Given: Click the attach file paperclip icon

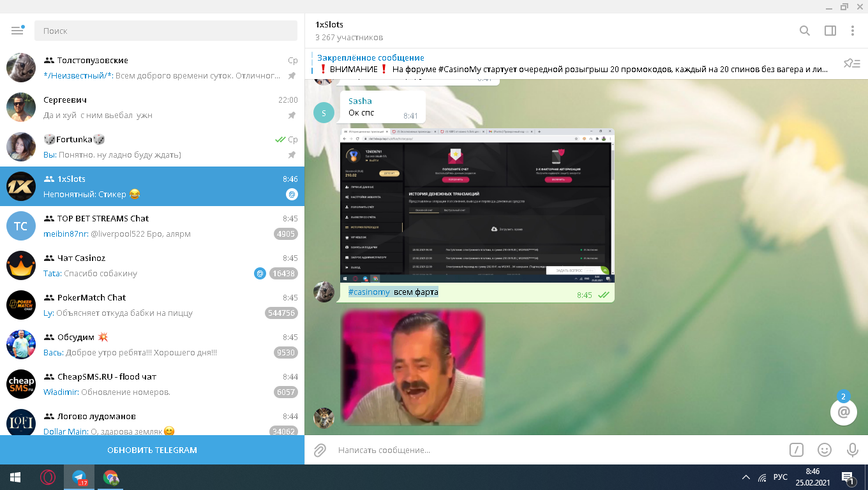Looking at the screenshot, I should 320,450.
